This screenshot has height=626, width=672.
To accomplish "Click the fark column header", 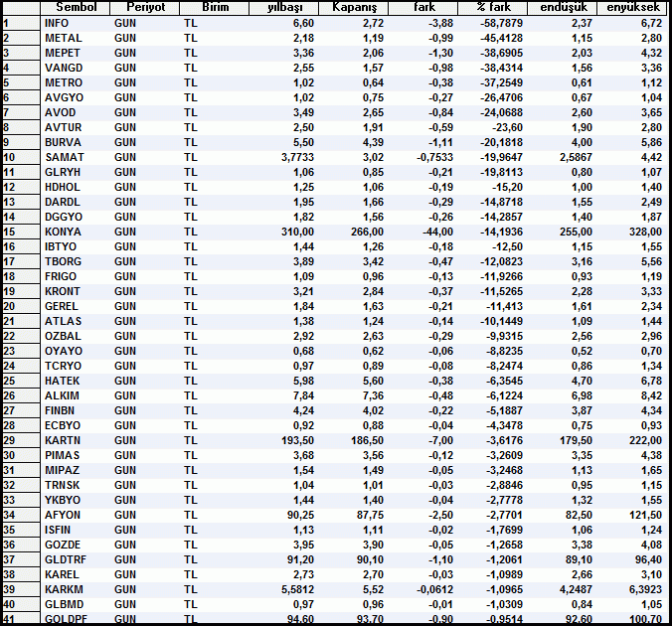I will click(423, 8).
